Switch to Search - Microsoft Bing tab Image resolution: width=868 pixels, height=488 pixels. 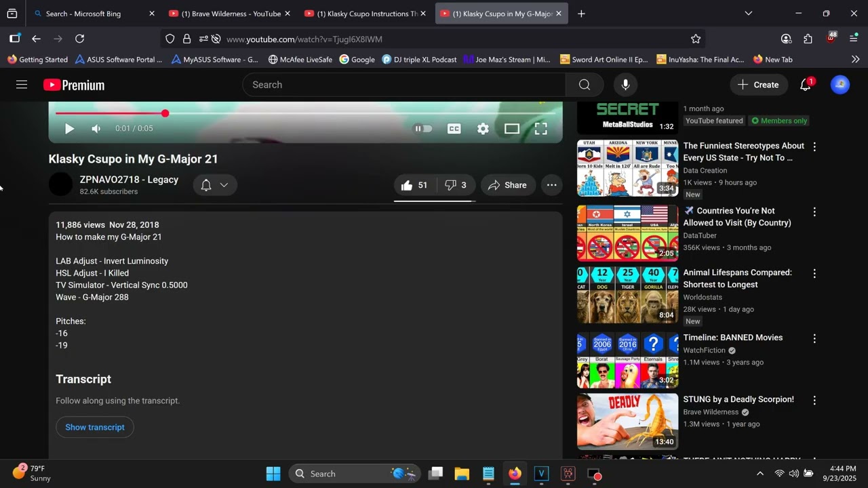[x=94, y=14]
